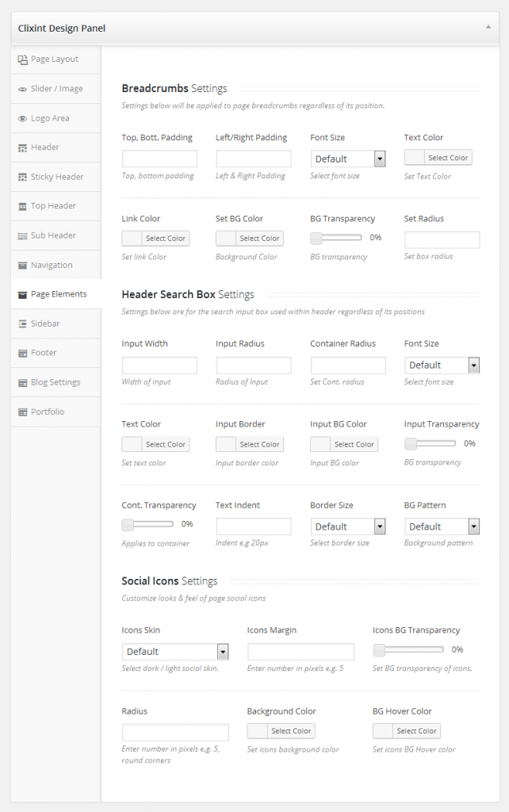Collapse the Clixint Design Panel arrow
The width and height of the screenshot is (509, 812).
point(488,27)
